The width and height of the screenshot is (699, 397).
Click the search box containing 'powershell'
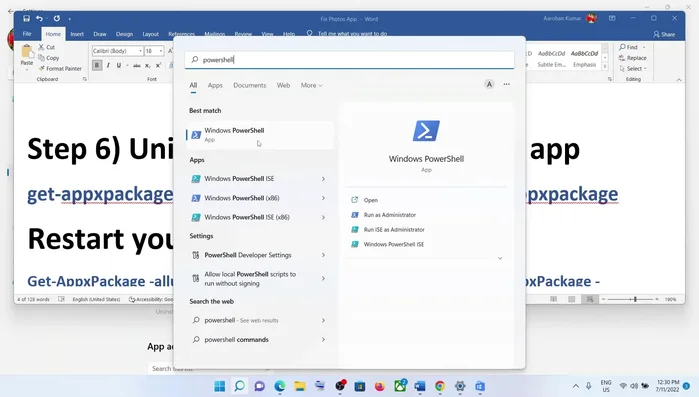pyautogui.click(x=350, y=60)
